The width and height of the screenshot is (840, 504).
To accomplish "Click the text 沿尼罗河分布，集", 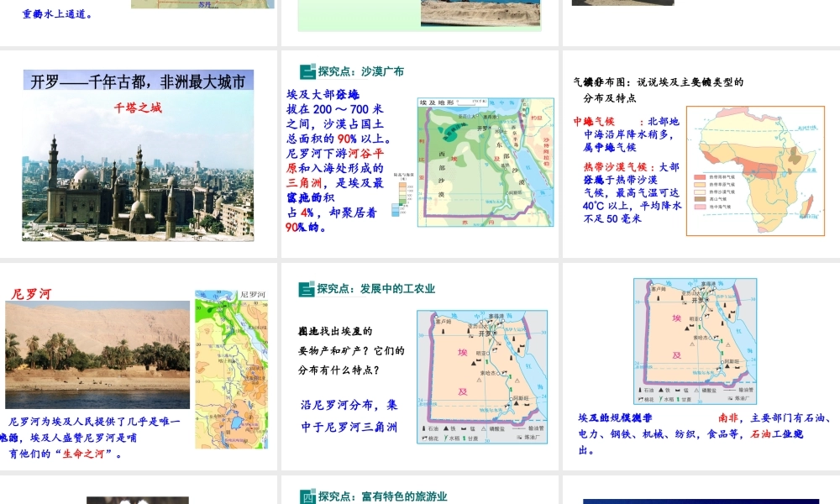I will 349,405.
